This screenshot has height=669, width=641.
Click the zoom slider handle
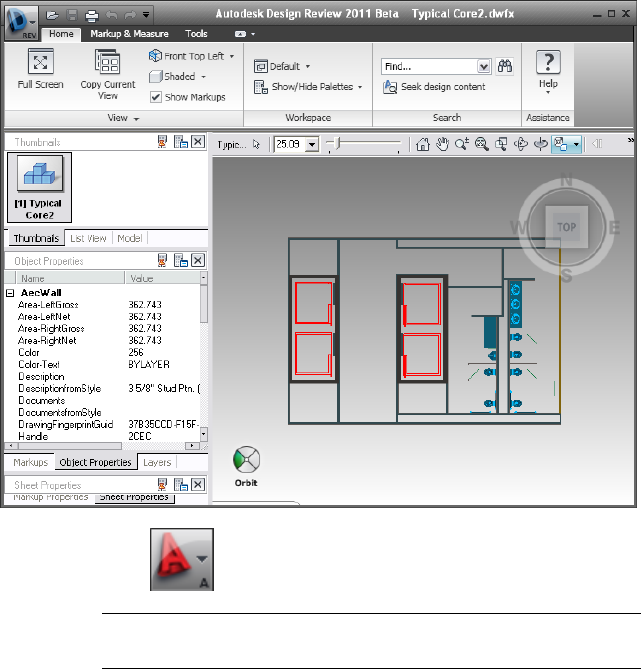click(x=338, y=143)
